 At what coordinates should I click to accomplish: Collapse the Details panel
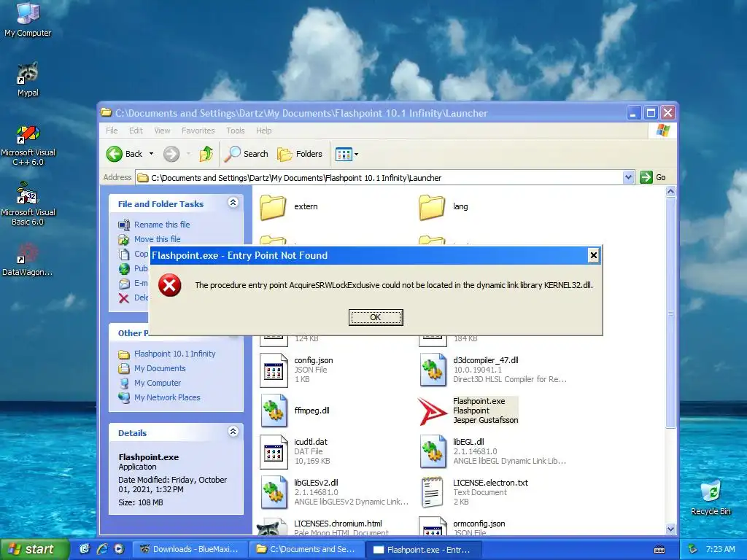click(x=233, y=432)
